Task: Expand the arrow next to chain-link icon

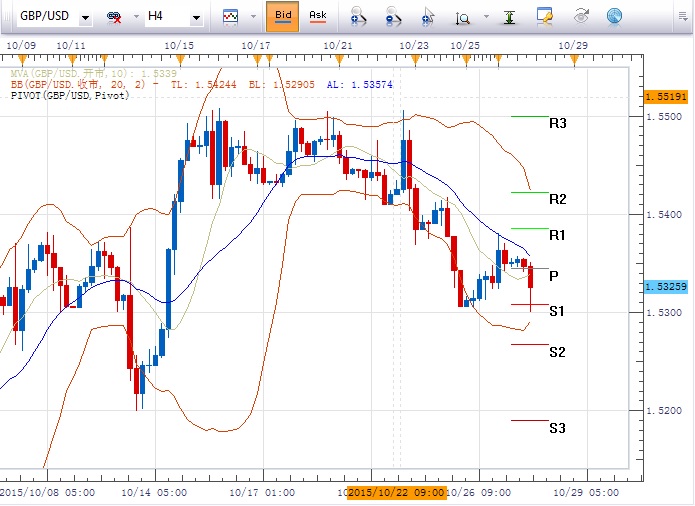Action: pos(136,17)
